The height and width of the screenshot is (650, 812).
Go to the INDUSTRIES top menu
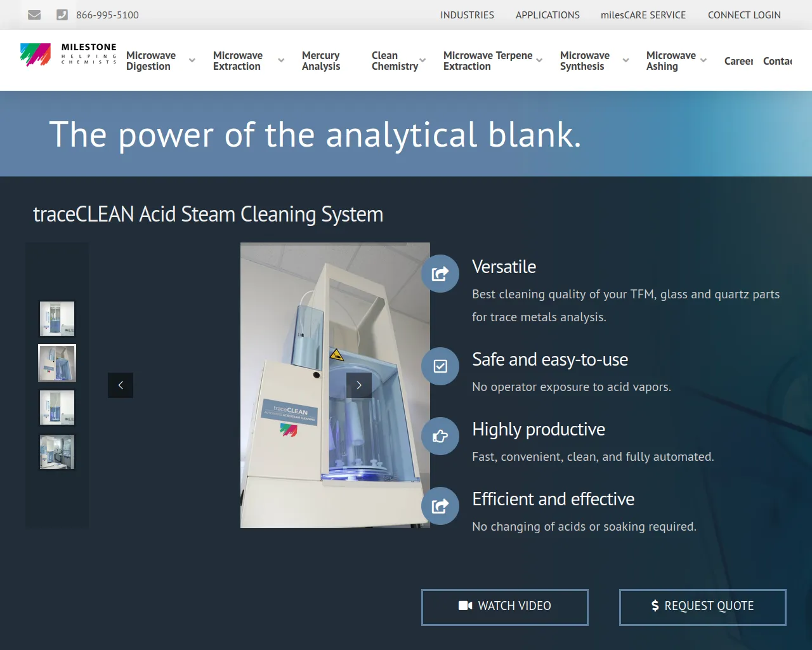pyautogui.click(x=467, y=15)
